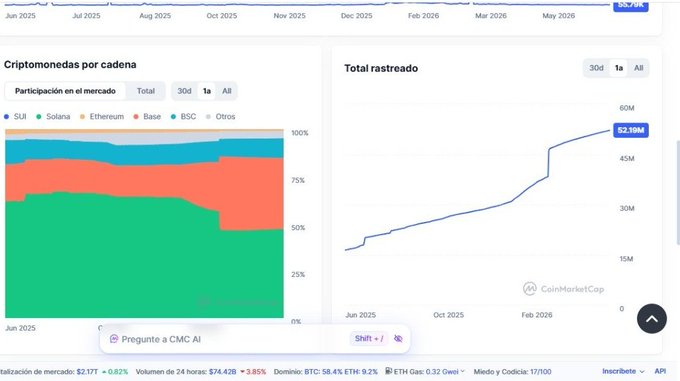680x381 pixels.
Task: Select All range for Total rastreado
Action: tap(638, 68)
